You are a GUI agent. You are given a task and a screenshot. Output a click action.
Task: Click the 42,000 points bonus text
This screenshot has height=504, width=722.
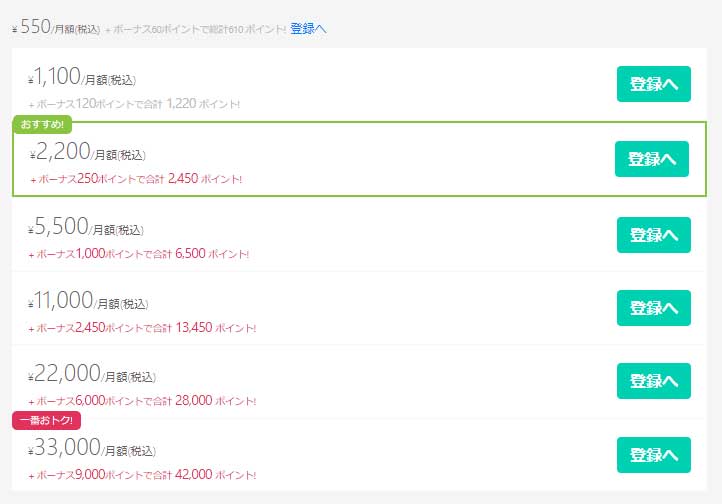142,475
